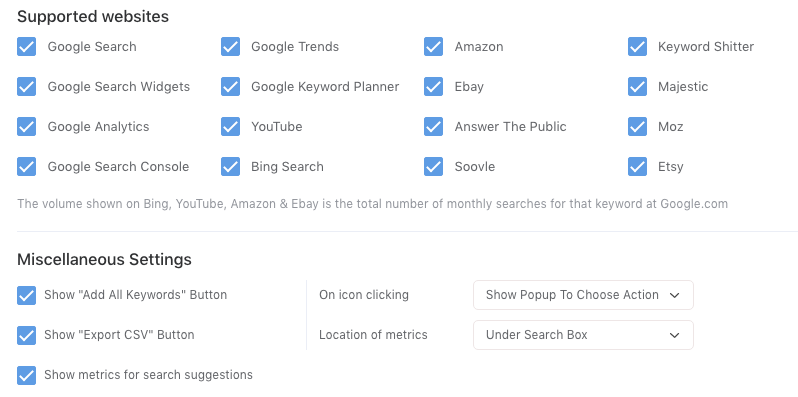Toggle Bing Search checkbox

click(x=230, y=167)
